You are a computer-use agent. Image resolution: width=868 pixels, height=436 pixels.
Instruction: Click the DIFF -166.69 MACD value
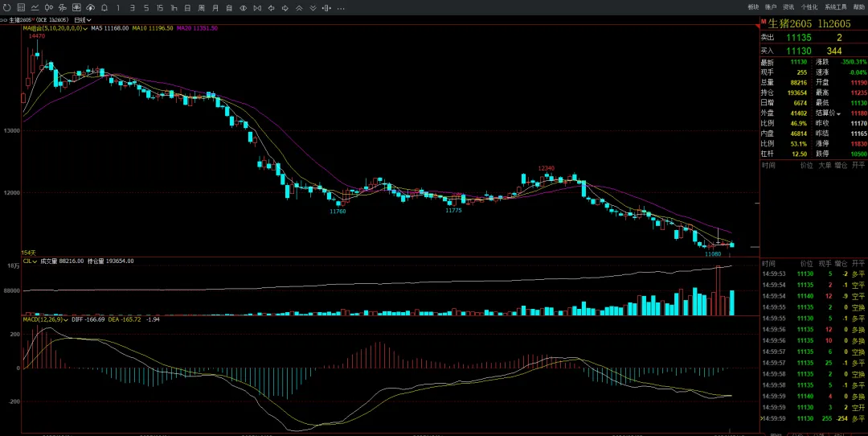[88, 319]
